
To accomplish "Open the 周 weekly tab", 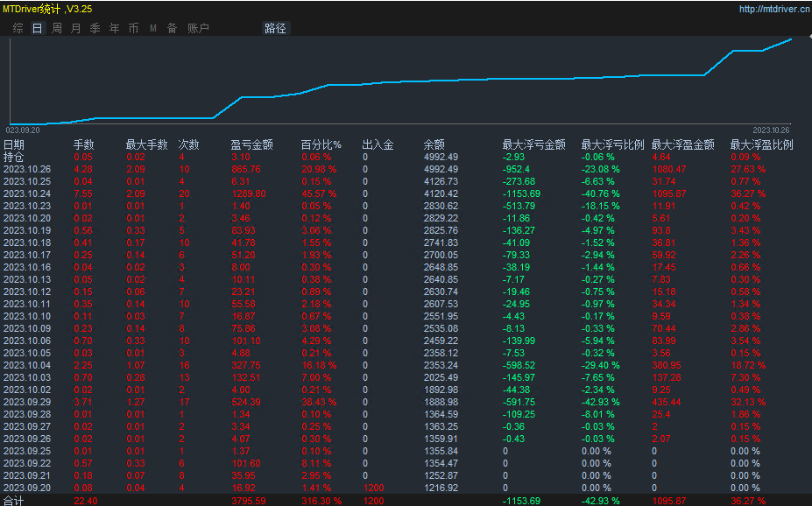I will (57, 29).
